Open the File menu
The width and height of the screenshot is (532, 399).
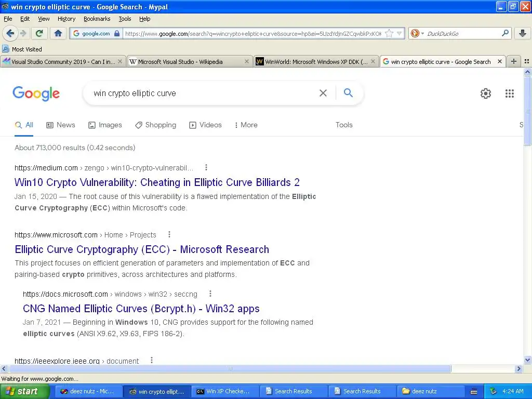pos(8,19)
